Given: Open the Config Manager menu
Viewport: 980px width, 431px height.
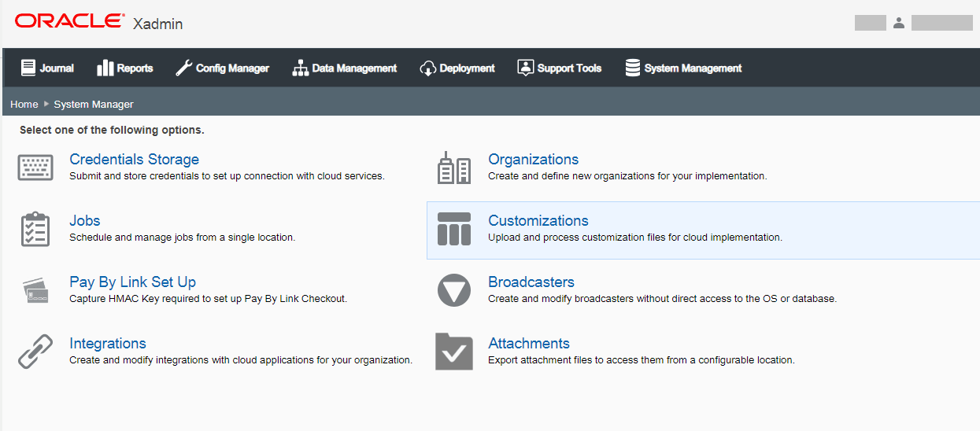Looking at the screenshot, I should click(222, 68).
